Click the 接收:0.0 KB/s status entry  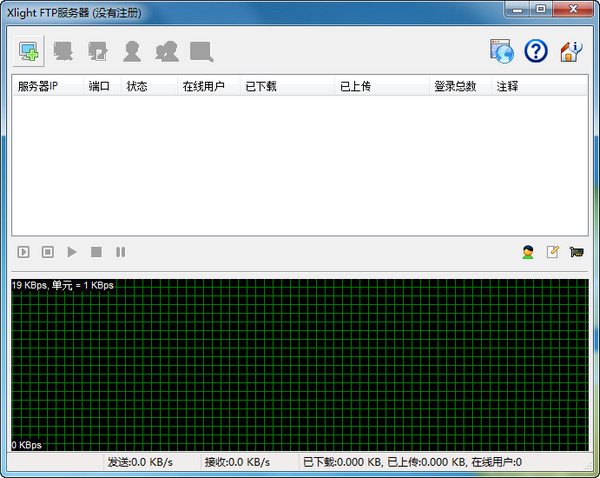click(x=237, y=462)
